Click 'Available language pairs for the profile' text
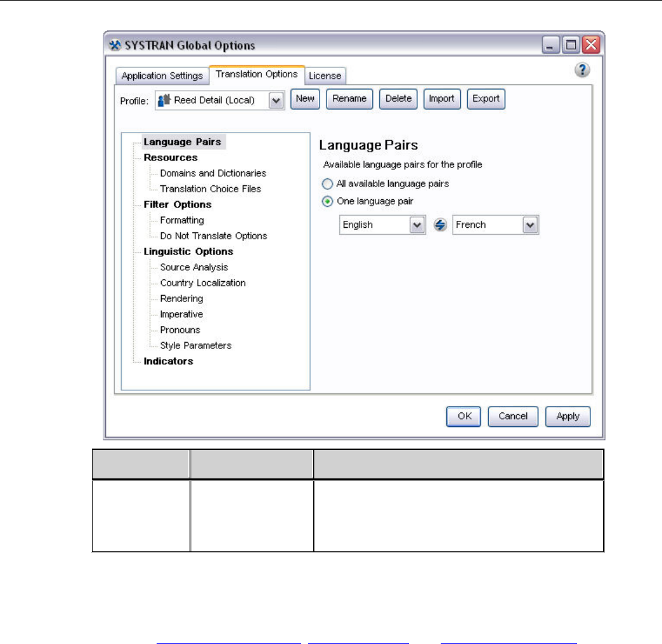 click(403, 164)
